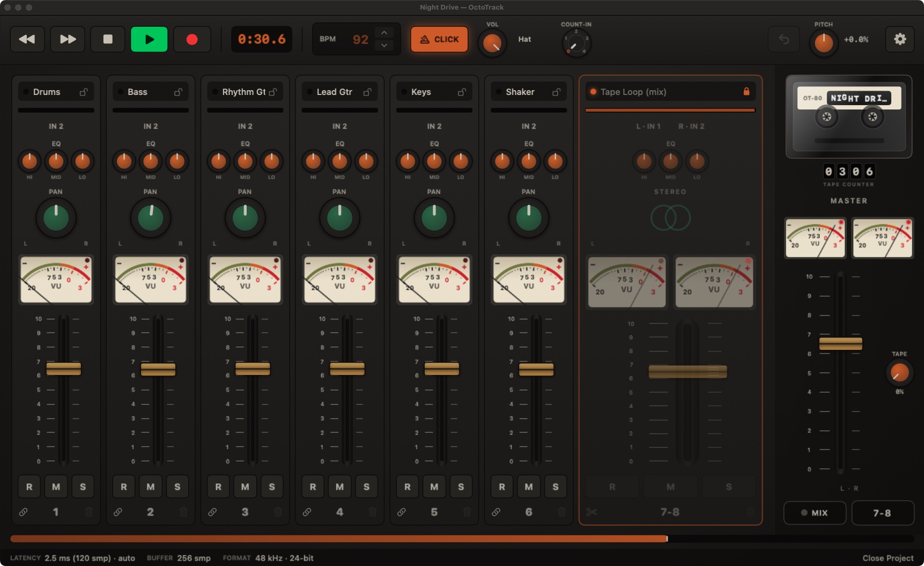
Task: Click the trash icon on track 6
Action: click(x=561, y=512)
